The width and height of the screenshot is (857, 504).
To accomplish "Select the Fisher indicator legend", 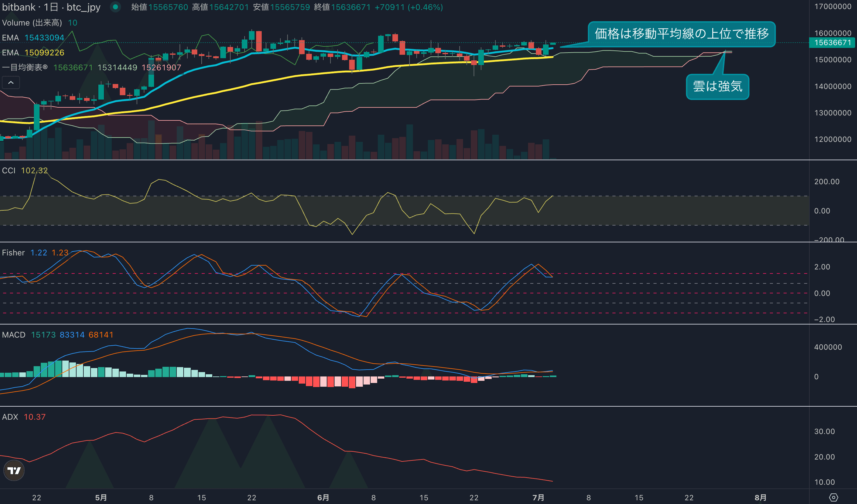I will [x=13, y=253].
